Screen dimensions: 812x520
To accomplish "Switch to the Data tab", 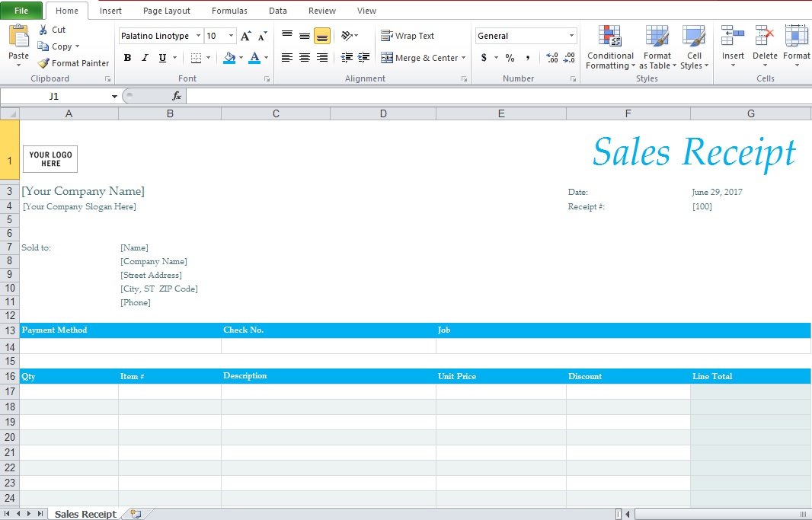I will pyautogui.click(x=277, y=11).
